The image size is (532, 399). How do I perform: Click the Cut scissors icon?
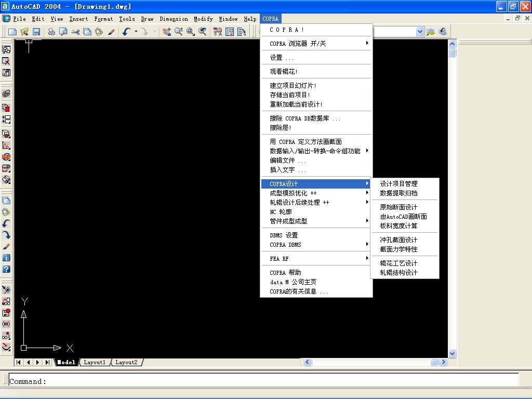pyautogui.click(x=75, y=32)
